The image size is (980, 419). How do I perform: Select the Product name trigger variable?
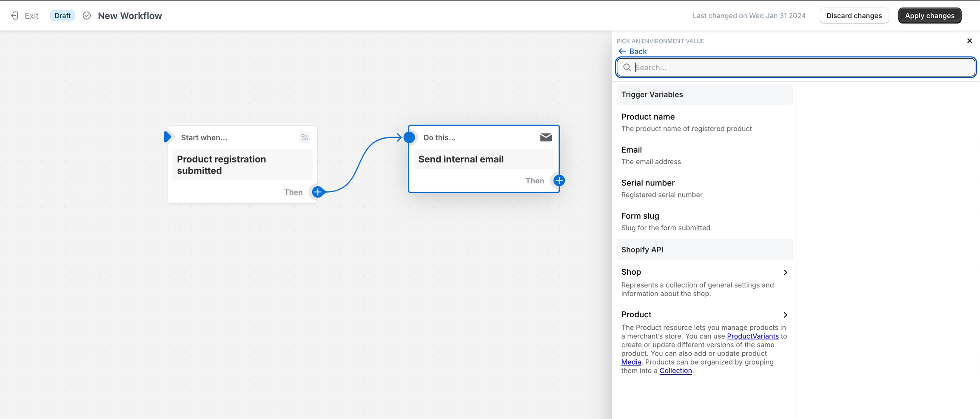pyautogui.click(x=648, y=117)
